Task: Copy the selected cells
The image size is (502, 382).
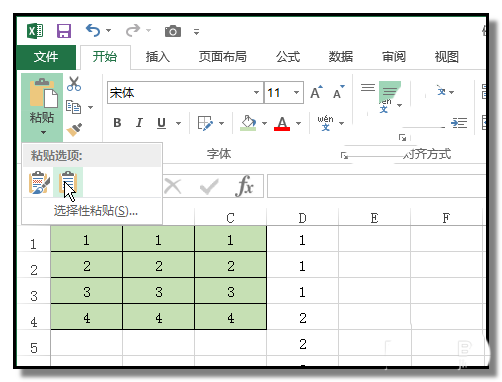Action: tap(74, 107)
